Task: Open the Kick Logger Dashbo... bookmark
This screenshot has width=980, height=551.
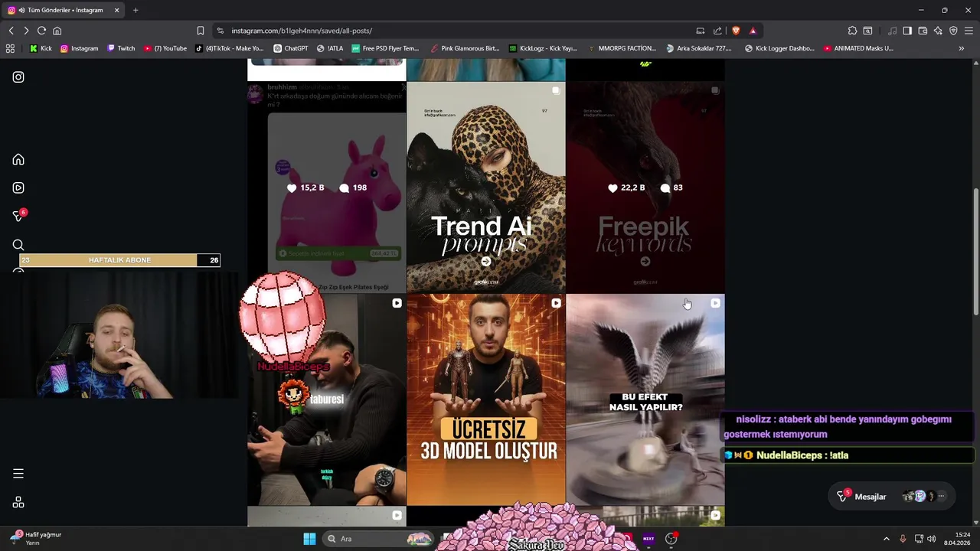Action: pos(779,48)
